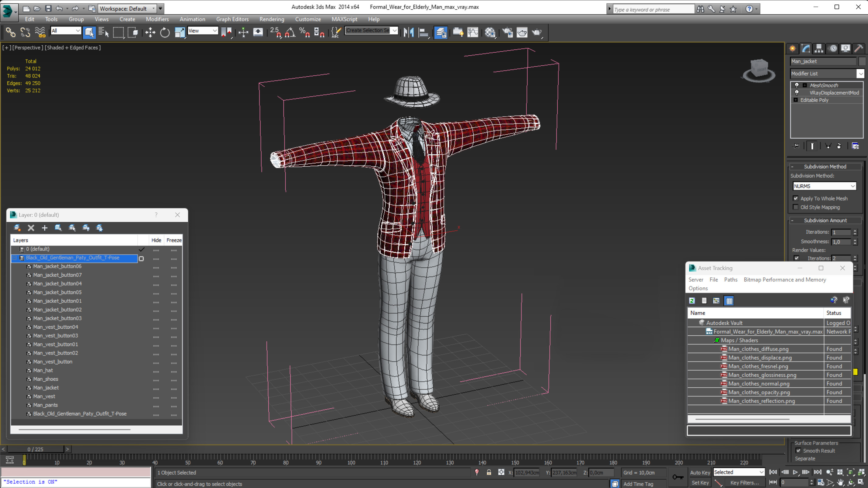Click the time slider at 0 / 225
Image resolution: width=868 pixels, height=488 pixels.
35,449
